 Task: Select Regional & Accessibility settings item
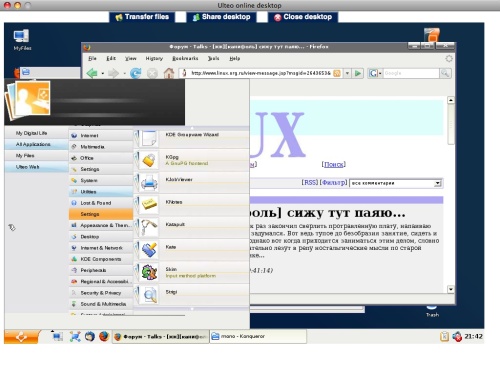pyautogui.click(x=101, y=282)
